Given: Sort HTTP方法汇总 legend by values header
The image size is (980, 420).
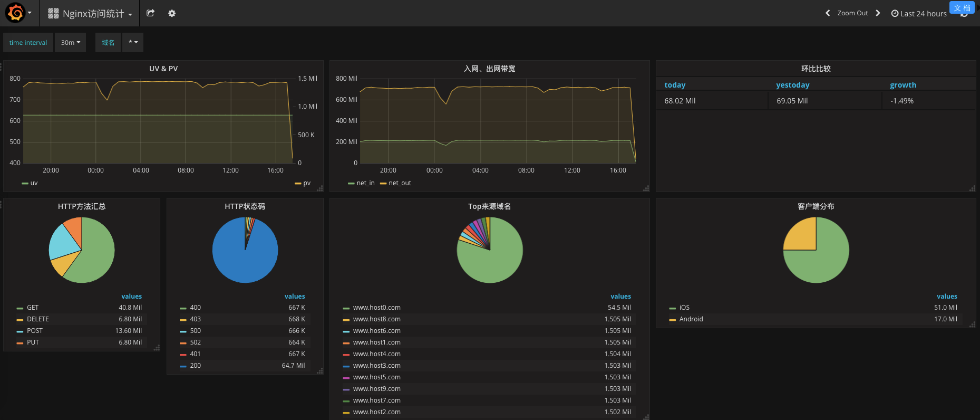Looking at the screenshot, I should (132, 297).
